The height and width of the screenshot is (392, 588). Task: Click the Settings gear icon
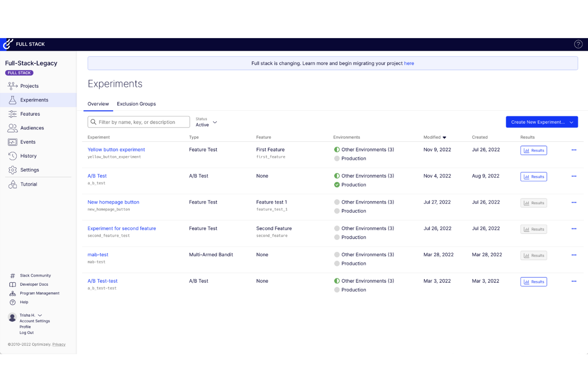click(x=13, y=170)
